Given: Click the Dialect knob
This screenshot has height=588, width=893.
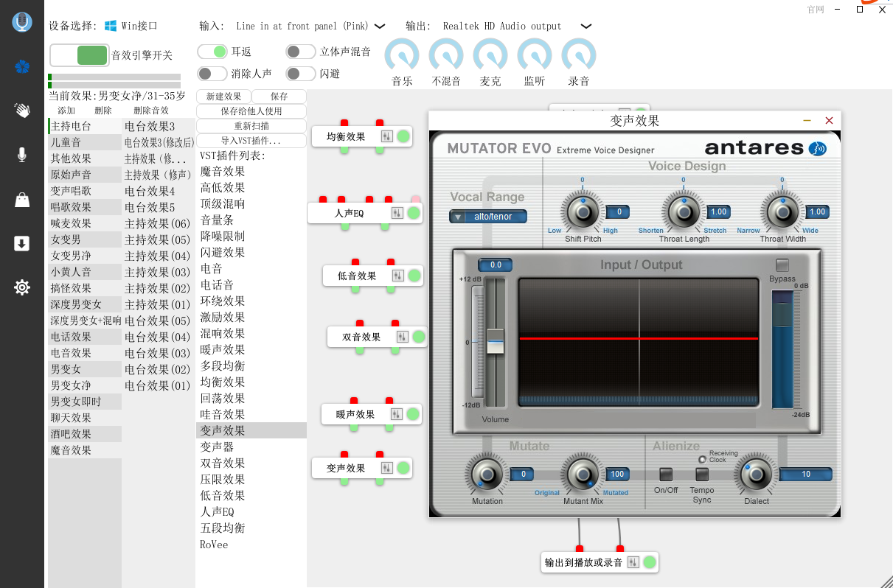Looking at the screenshot, I should pos(756,475).
